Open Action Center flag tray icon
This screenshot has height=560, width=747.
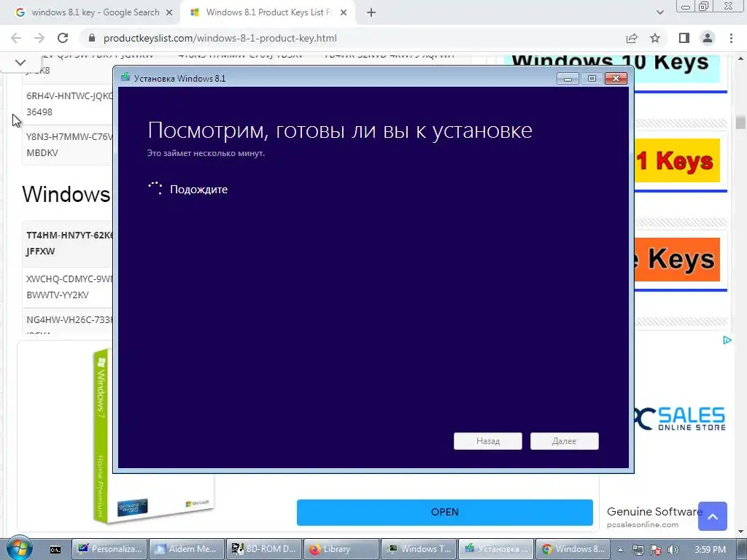click(x=656, y=550)
